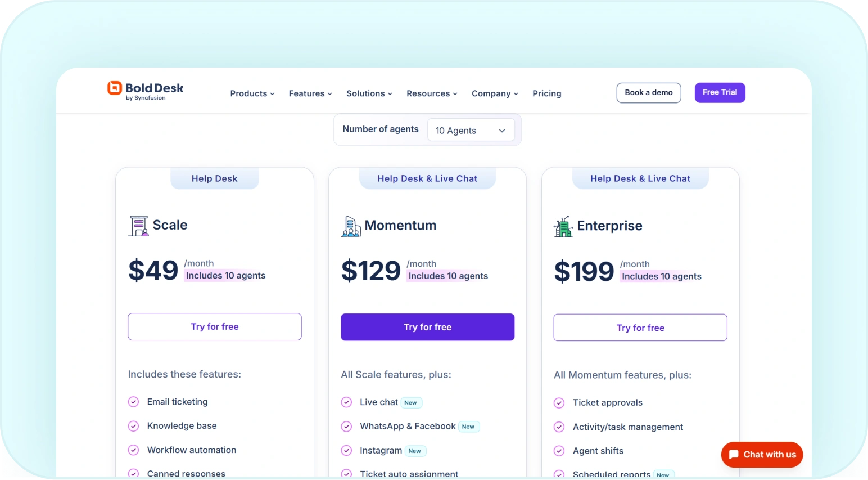Image resolution: width=868 pixels, height=480 pixels.
Task: Click the BoldDesk logo
Action: pos(144,89)
